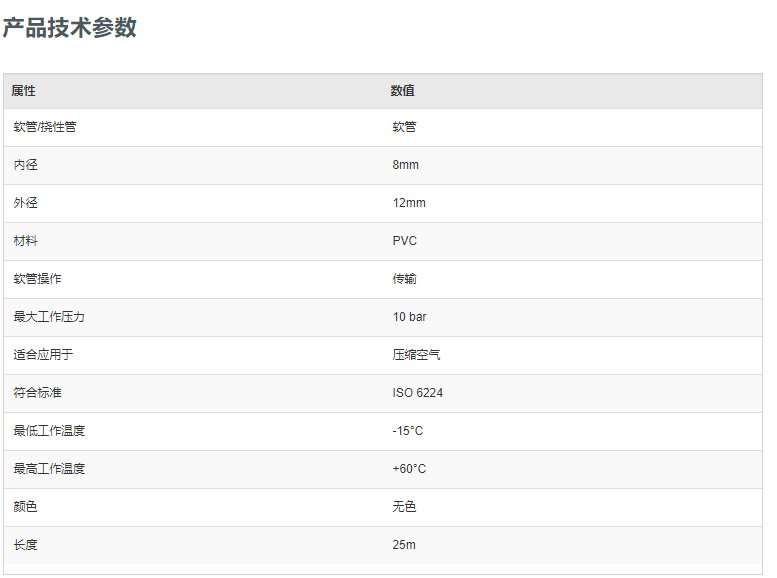Select the 属性 column header
The image size is (777, 578).
point(23,91)
